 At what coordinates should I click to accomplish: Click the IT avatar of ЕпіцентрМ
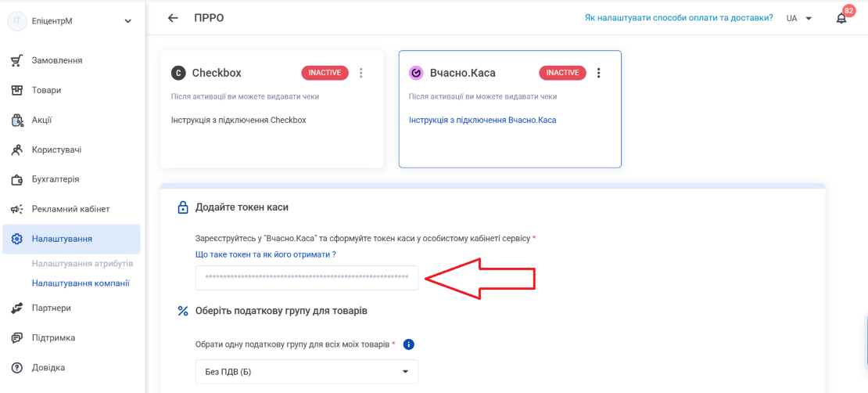pos(17,21)
